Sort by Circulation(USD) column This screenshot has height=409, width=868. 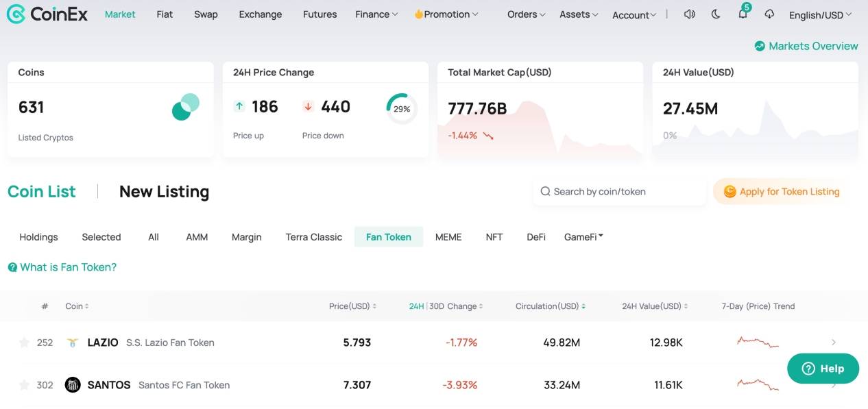tap(551, 306)
